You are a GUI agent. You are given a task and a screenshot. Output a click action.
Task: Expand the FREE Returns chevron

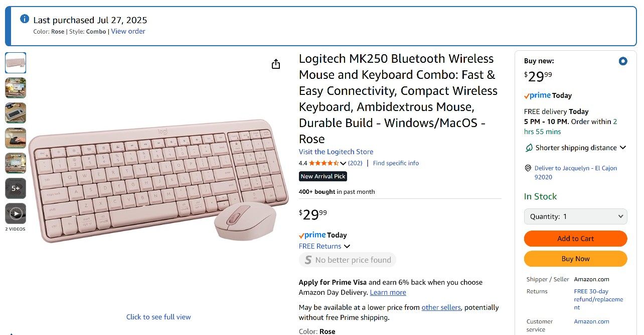coord(347,246)
